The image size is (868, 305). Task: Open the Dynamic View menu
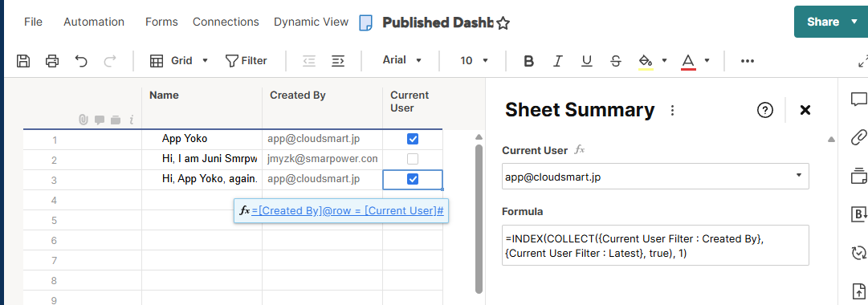[x=311, y=22]
